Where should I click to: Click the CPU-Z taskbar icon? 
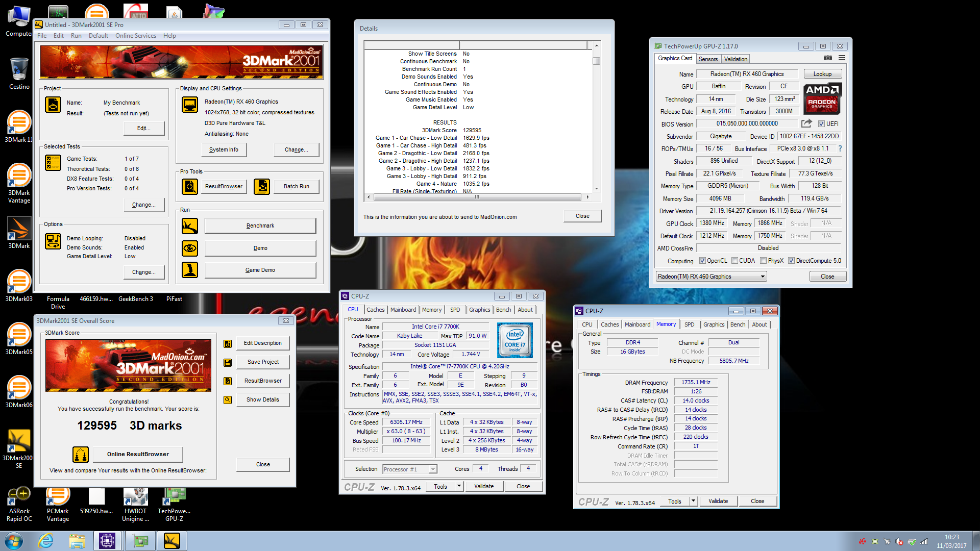[107, 541]
